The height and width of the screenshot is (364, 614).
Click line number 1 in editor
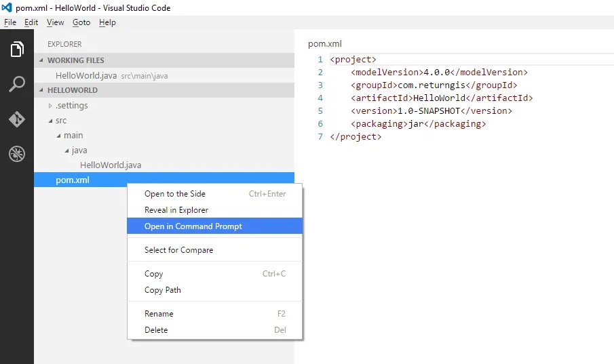click(x=320, y=60)
